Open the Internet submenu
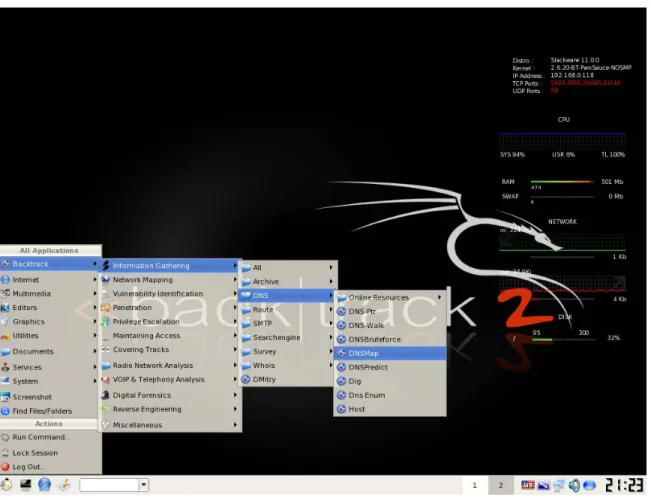The height and width of the screenshot is (500, 651). (50, 280)
